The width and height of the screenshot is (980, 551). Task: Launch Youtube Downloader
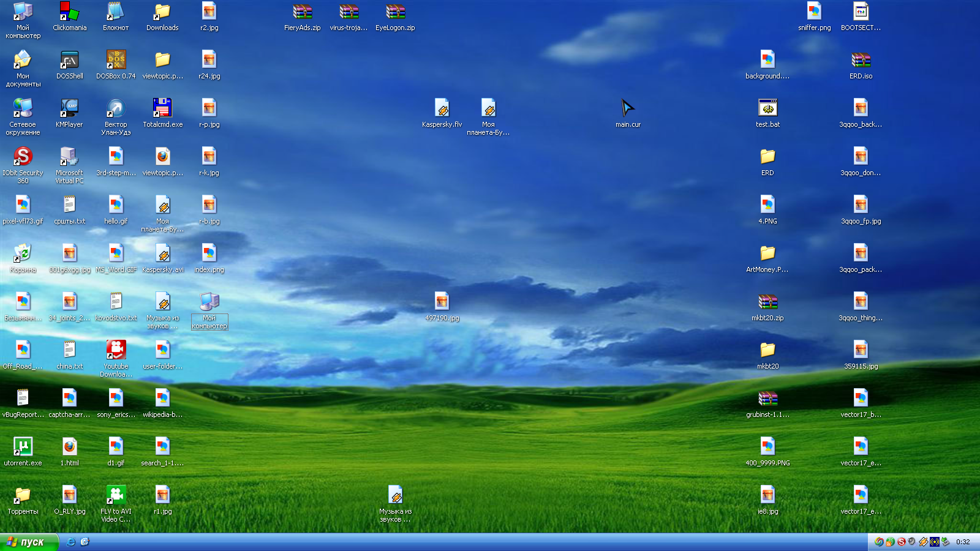click(115, 350)
